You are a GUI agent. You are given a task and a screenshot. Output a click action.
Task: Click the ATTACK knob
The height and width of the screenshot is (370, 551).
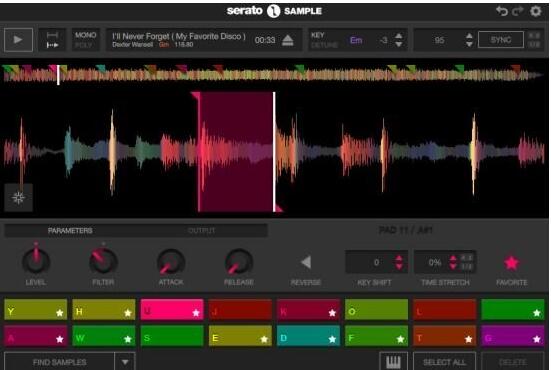(x=171, y=262)
